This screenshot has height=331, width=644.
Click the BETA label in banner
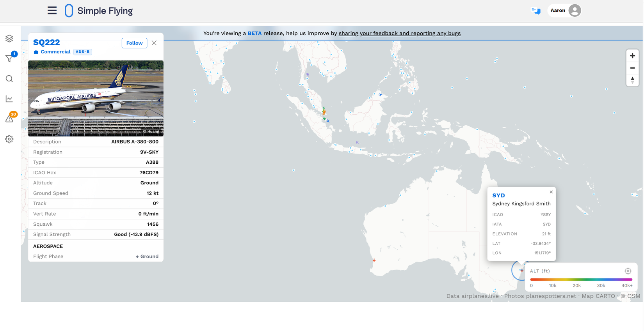[x=254, y=33]
